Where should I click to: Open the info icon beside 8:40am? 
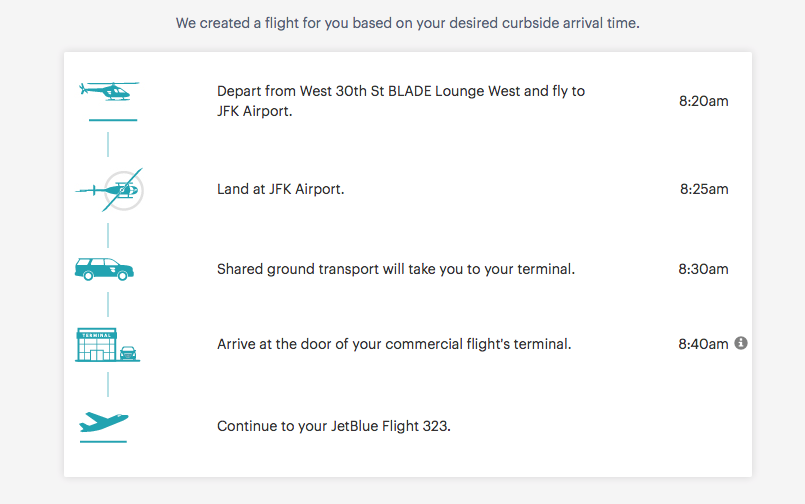coord(741,343)
